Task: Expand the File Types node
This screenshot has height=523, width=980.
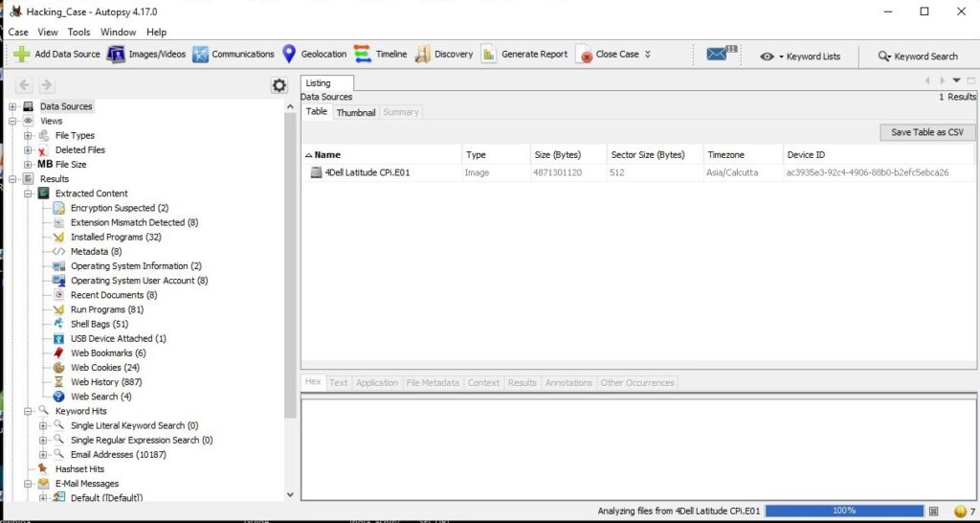Action: click(28, 135)
